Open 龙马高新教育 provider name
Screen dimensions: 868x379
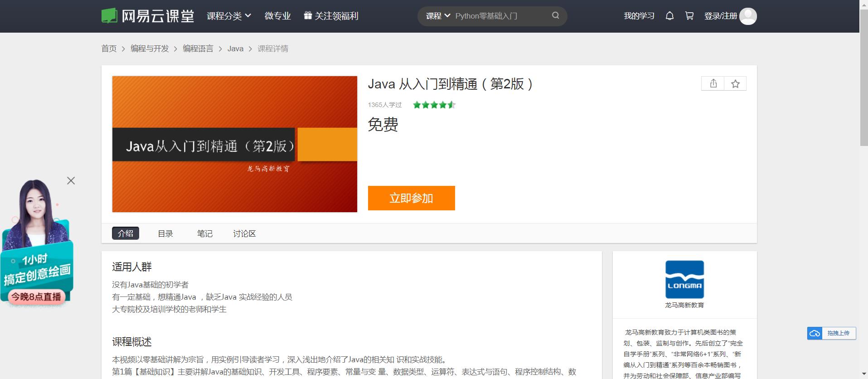[x=684, y=305]
